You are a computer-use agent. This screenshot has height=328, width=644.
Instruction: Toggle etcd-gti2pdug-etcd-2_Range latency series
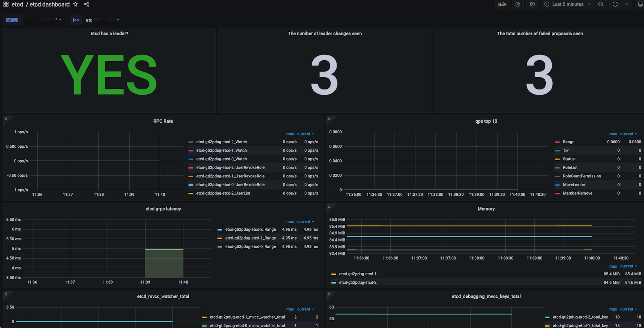(x=251, y=230)
